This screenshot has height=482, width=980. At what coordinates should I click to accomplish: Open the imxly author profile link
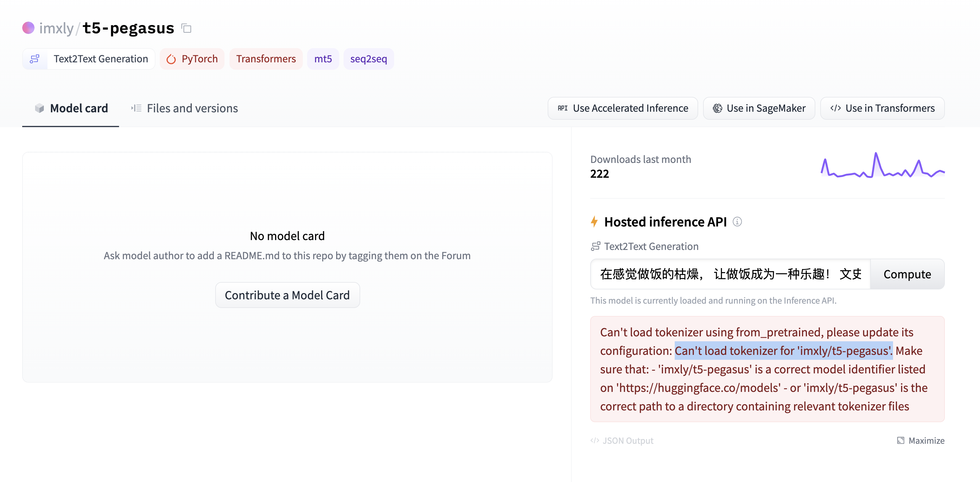[x=56, y=28]
